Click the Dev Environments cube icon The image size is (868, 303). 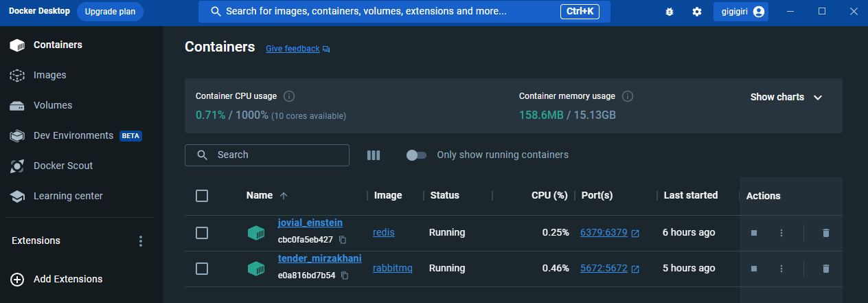17,136
